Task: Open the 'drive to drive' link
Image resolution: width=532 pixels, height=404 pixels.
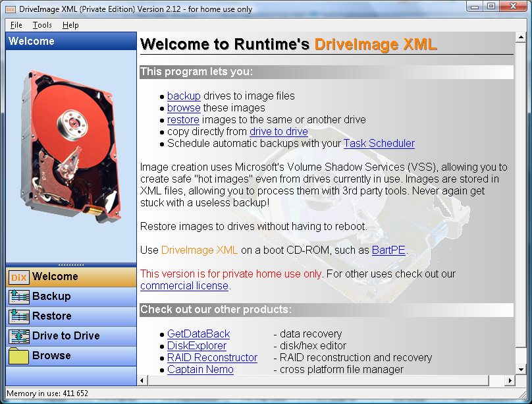Action: coord(279,132)
